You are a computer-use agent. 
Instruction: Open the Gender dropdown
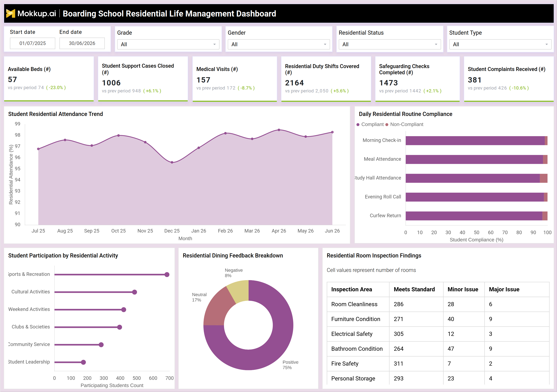coord(279,44)
